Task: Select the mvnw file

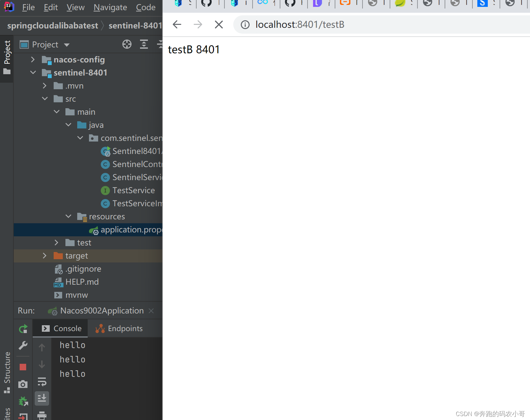Action: click(x=71, y=295)
